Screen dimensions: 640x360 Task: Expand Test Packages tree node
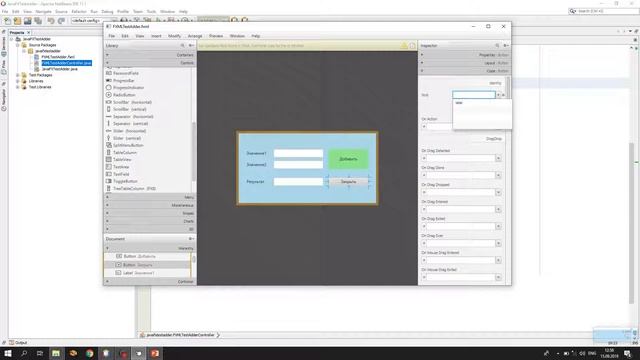18,75
